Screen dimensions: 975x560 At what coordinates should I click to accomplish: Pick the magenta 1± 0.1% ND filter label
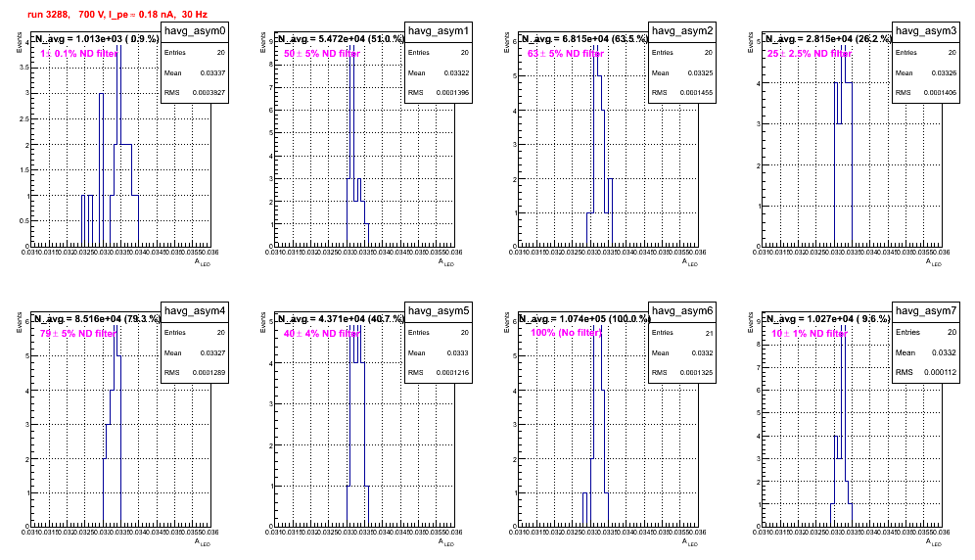[x=79, y=54]
